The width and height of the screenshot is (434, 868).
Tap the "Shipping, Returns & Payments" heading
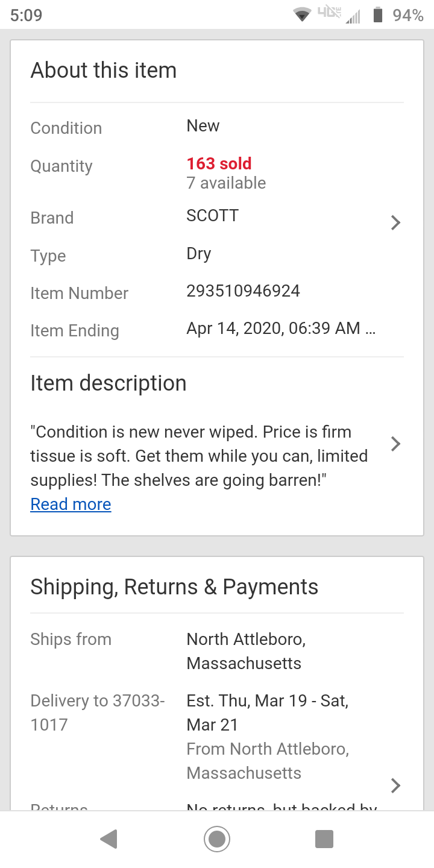174,587
